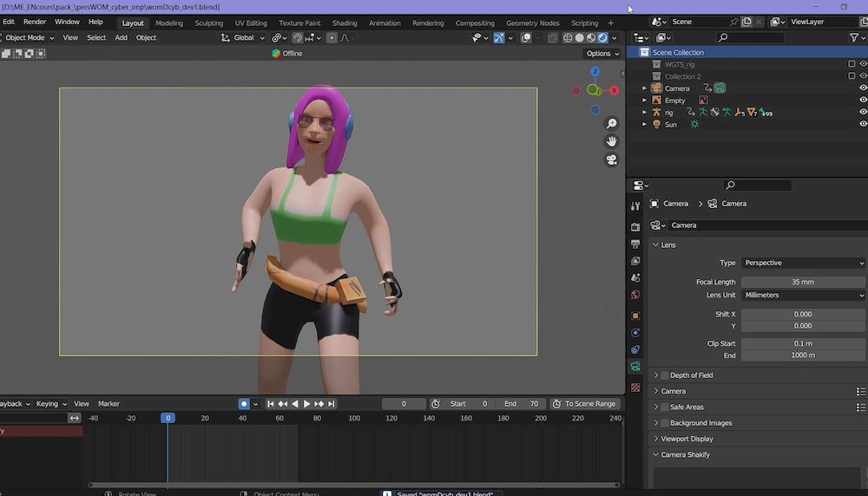Expand the rig object in outliner
Screen dimensions: 868x496
(644, 113)
